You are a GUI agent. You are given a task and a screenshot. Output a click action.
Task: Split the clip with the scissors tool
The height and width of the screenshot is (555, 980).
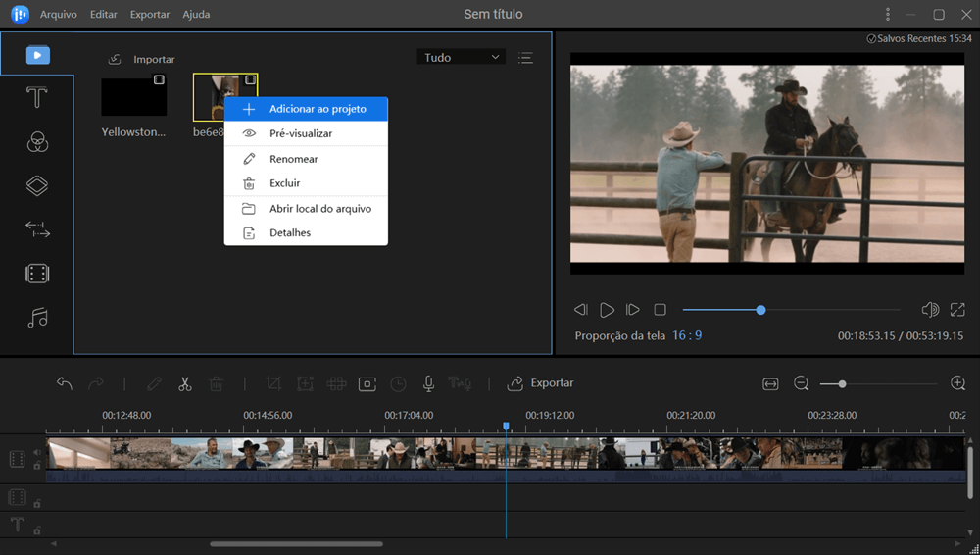coord(184,383)
